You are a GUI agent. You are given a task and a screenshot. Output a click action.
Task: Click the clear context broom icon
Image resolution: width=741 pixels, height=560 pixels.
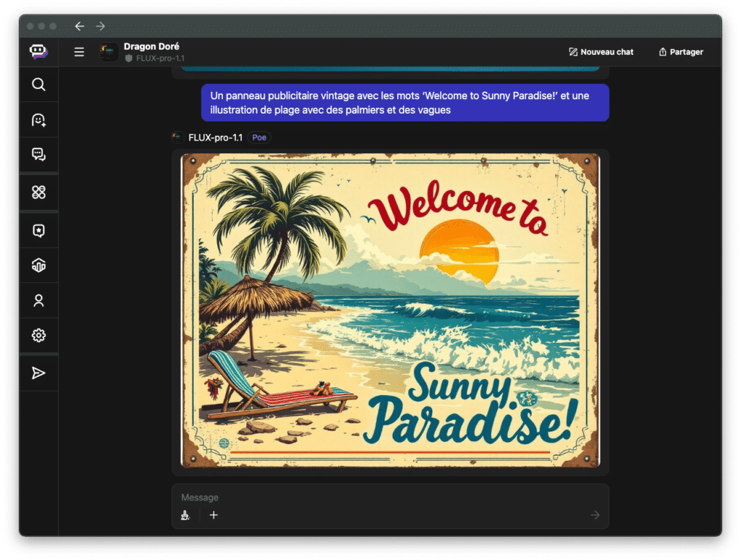(185, 515)
